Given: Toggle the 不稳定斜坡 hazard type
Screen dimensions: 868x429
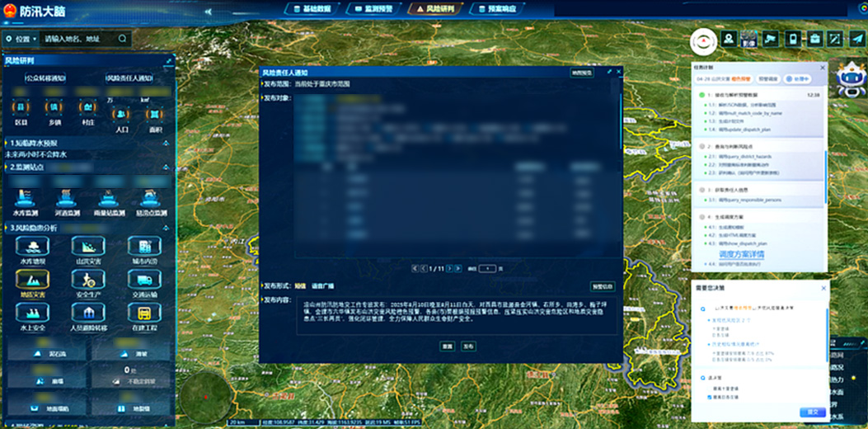Looking at the screenshot, I should pos(130,377).
